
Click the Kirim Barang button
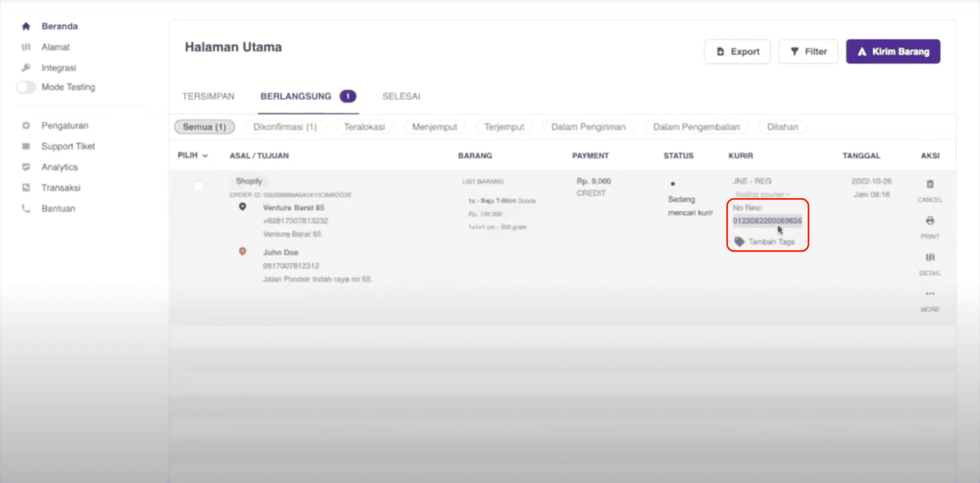(893, 51)
